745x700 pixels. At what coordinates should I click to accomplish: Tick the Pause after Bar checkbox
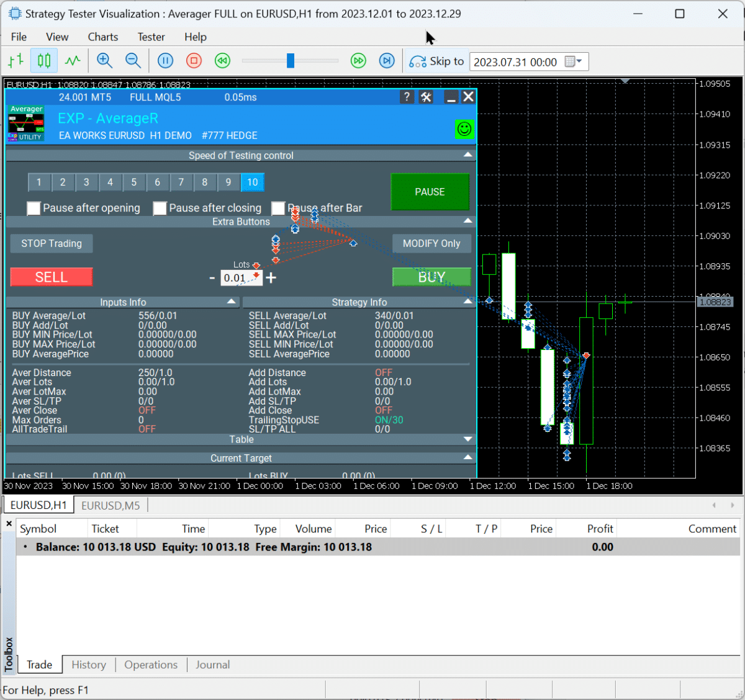[x=278, y=209]
